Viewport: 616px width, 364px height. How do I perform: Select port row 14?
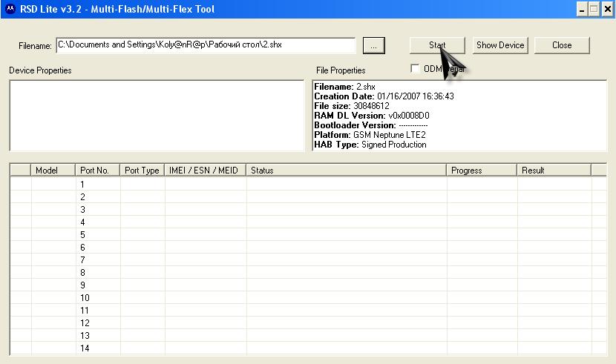click(x=308, y=348)
